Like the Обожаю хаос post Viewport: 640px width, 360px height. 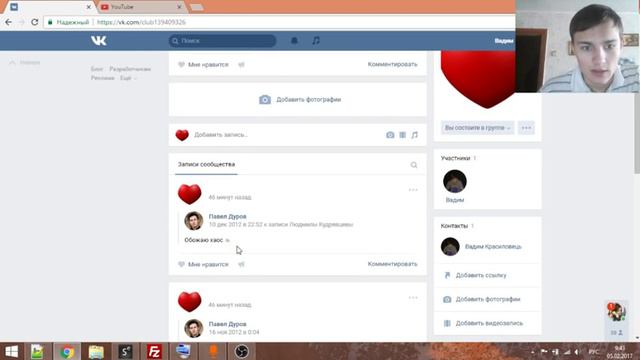[204, 264]
